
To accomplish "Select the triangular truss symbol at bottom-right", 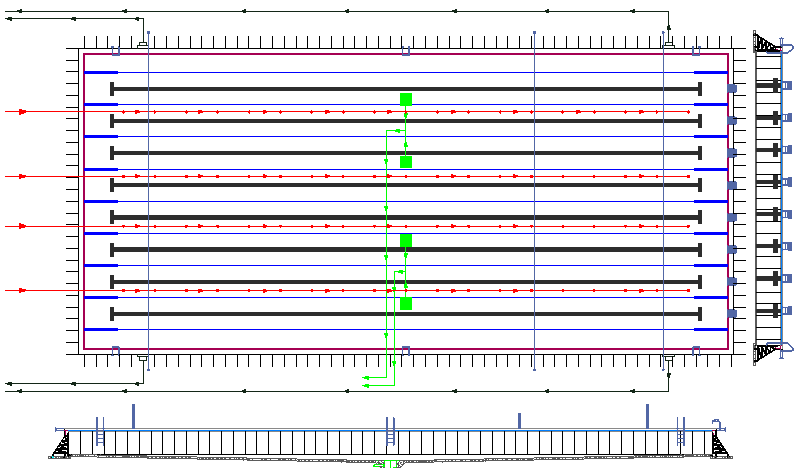I will click(767, 350).
